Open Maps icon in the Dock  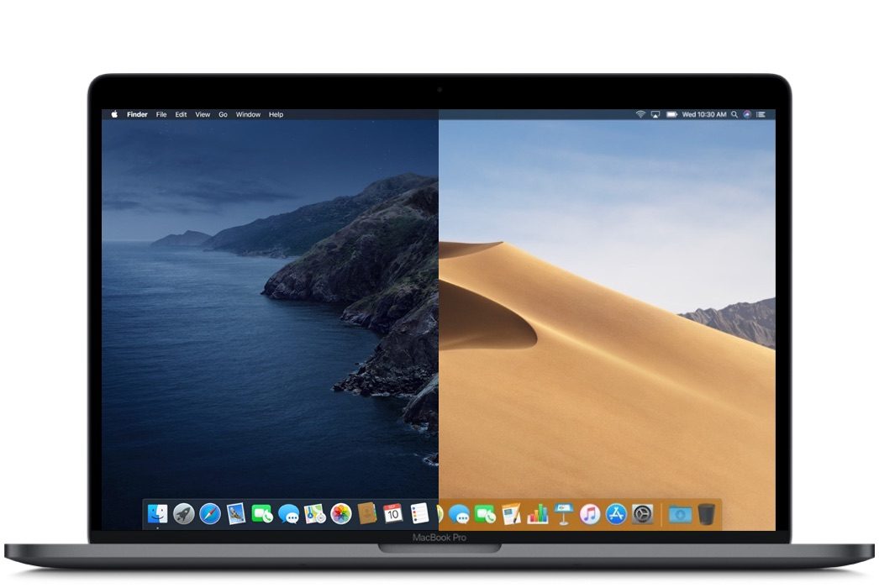point(314,513)
